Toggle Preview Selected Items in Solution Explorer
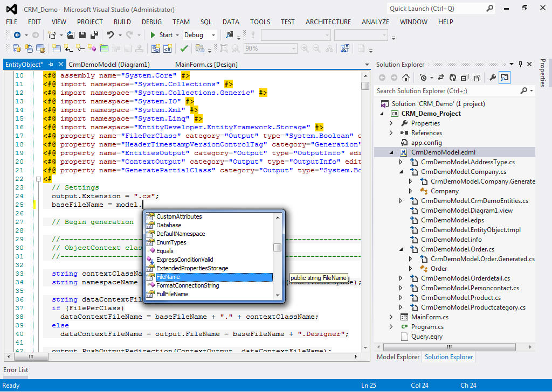Viewport: 552px width, 392px height. pos(505,78)
